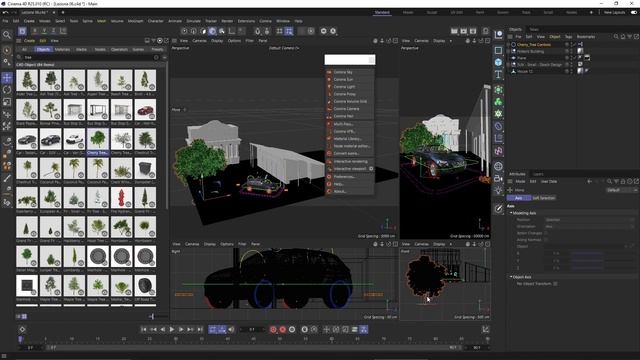This screenshot has height=360, width=640.
Task: Click the autokey red circle button
Action: (x=282, y=329)
